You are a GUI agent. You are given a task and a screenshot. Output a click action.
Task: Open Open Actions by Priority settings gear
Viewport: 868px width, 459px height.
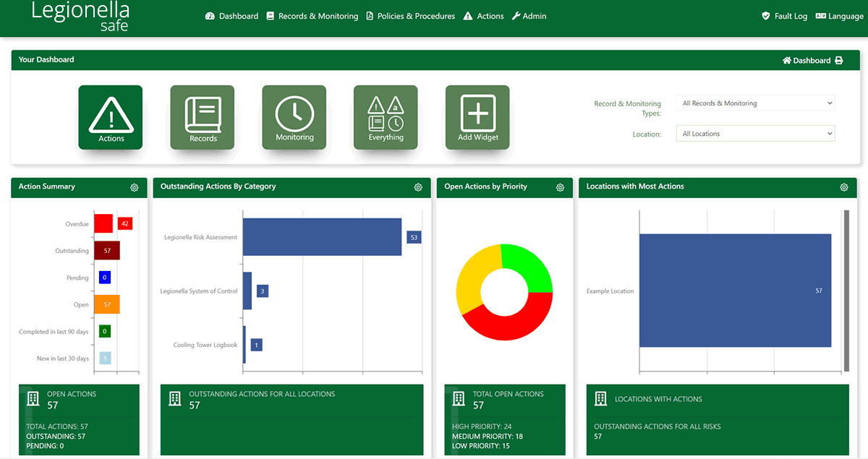[x=560, y=187]
